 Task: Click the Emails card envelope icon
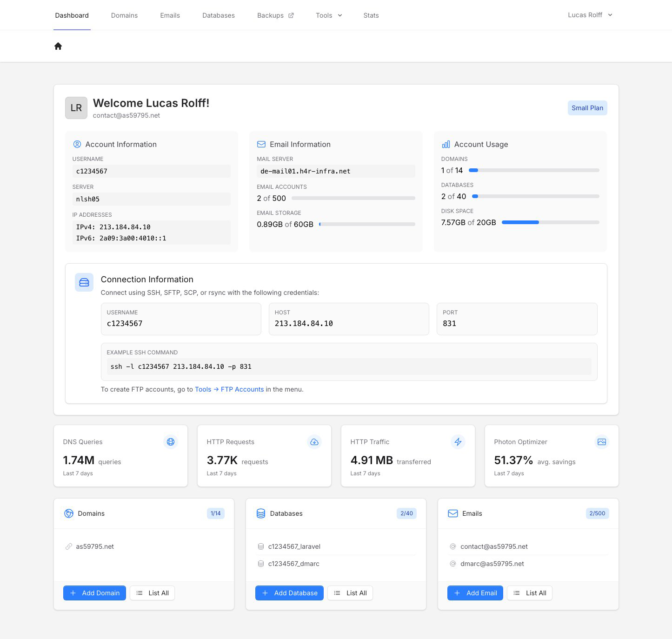coord(452,513)
